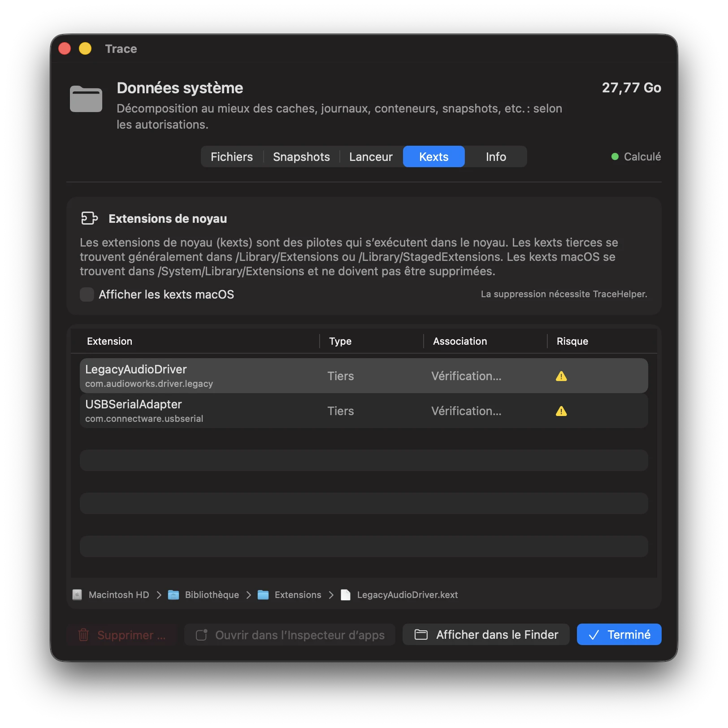Click the Tiers cell for USBSerialAdapter
The image size is (728, 728).
point(341,411)
